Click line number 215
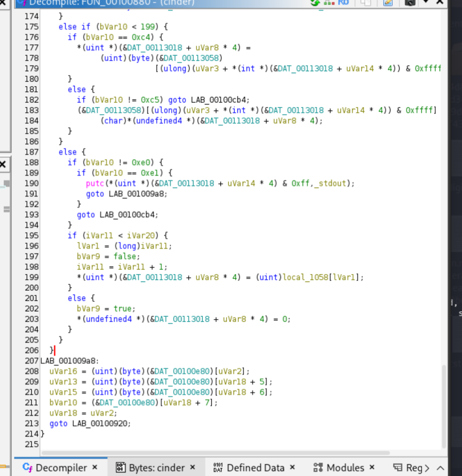 pyautogui.click(x=31, y=445)
